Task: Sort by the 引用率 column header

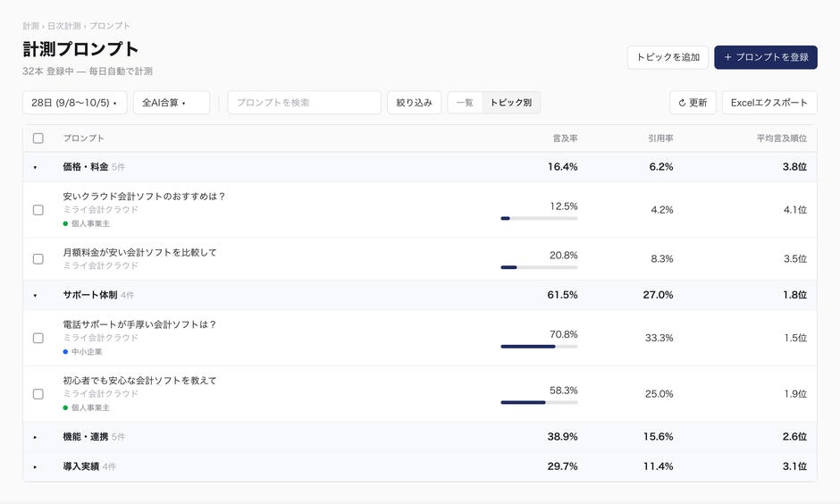Action: pyautogui.click(x=660, y=139)
